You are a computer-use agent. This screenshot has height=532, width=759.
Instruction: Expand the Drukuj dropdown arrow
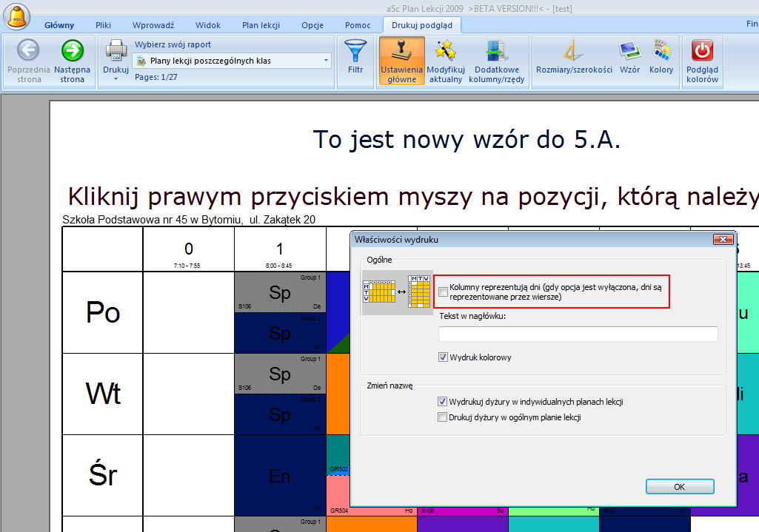coord(116,79)
